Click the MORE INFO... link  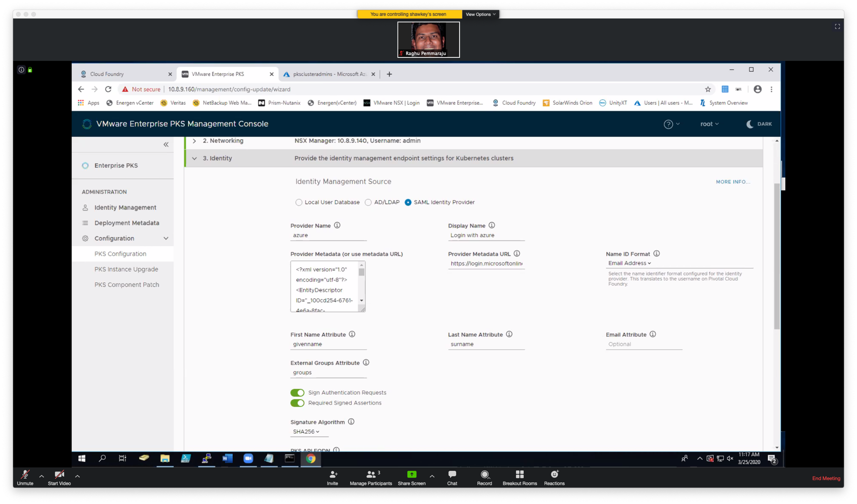coord(733,182)
